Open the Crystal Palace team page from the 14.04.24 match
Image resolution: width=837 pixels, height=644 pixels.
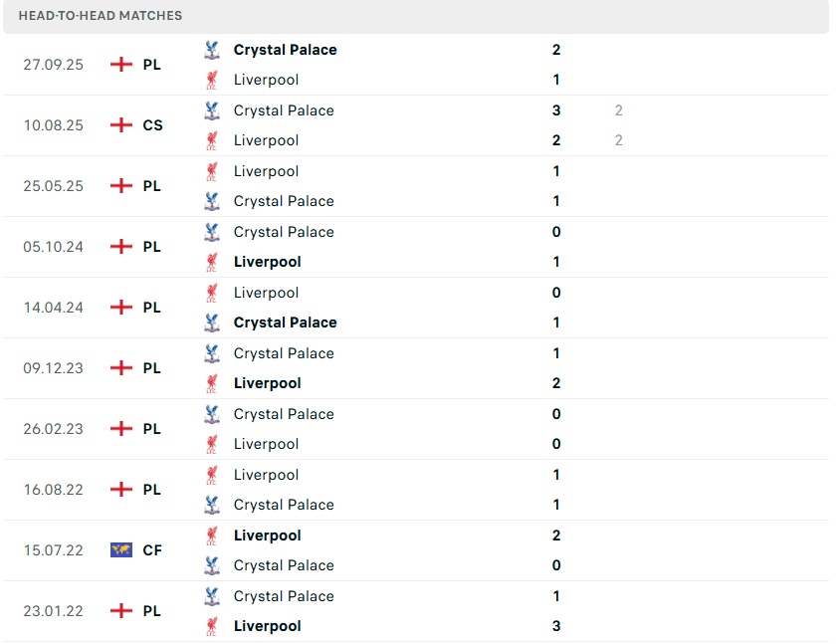click(x=285, y=322)
